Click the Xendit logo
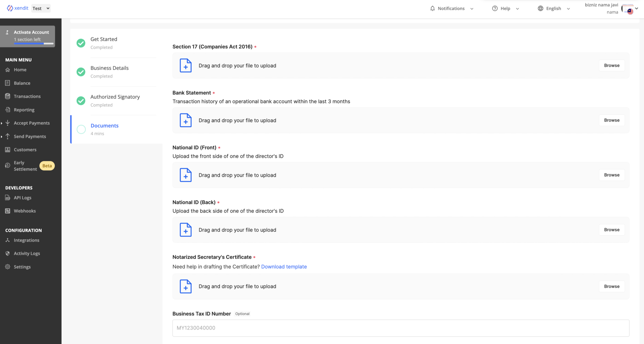The width and height of the screenshot is (644, 344). point(17,8)
